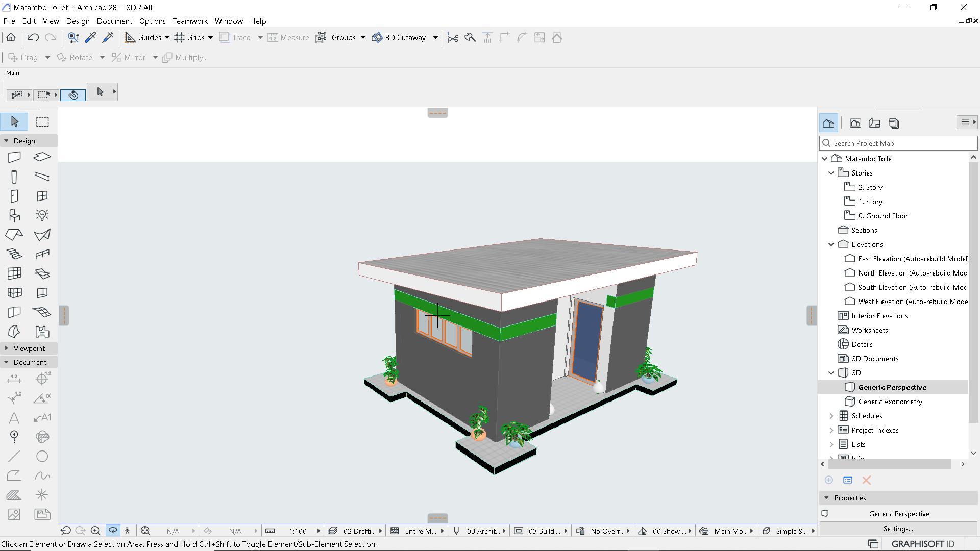Screen dimensions: 980x551
Task: Open the Generic Axonometry view
Action: [x=890, y=402]
